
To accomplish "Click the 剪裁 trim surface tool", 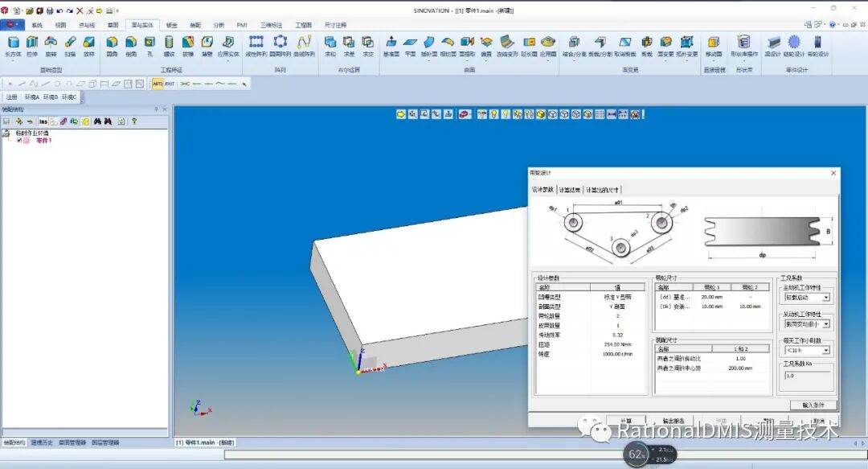I will [x=646, y=46].
